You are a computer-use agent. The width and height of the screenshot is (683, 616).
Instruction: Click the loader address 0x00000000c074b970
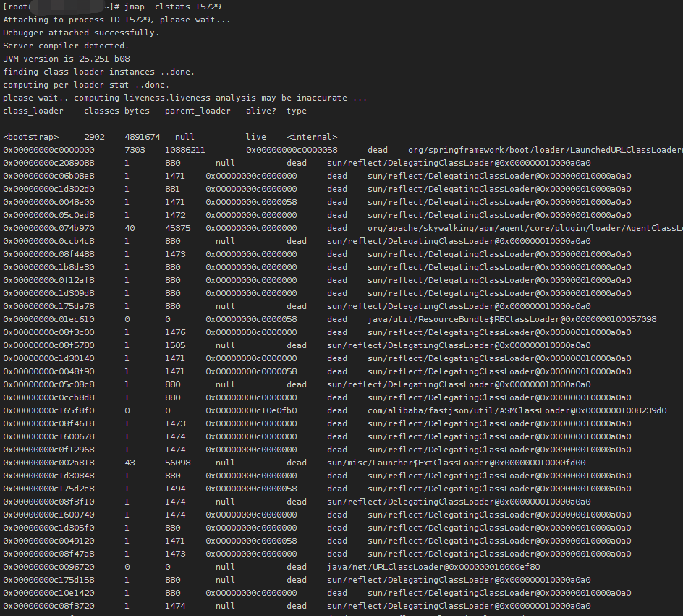(x=48, y=228)
